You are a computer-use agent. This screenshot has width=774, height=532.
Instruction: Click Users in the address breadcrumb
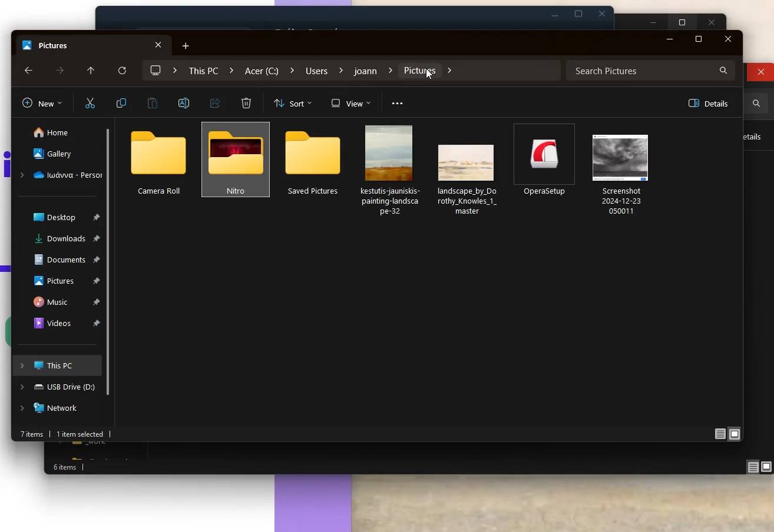pos(316,71)
